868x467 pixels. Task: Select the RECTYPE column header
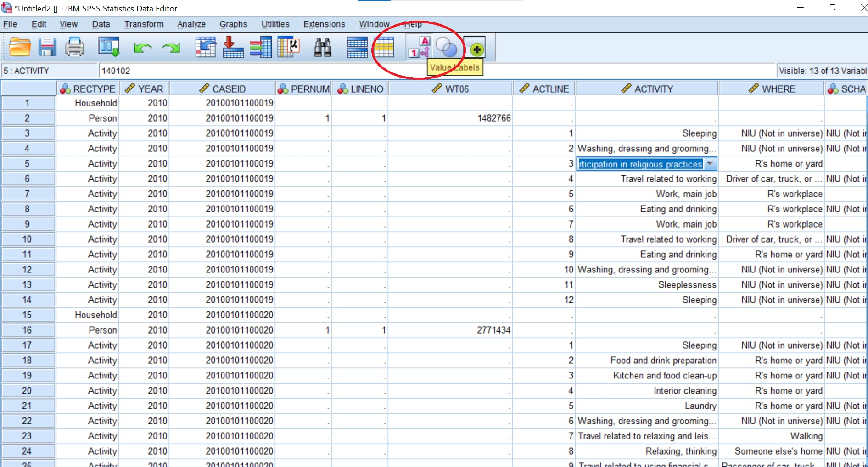pyautogui.click(x=88, y=88)
